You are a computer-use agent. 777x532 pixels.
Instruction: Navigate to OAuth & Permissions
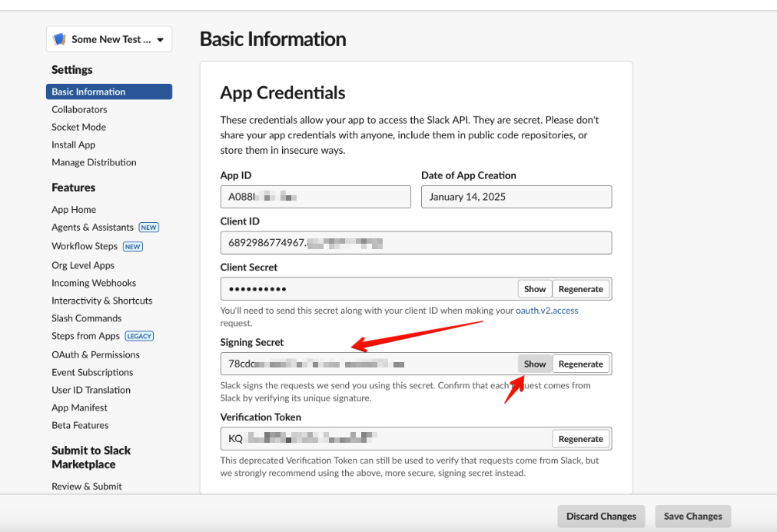(x=95, y=354)
